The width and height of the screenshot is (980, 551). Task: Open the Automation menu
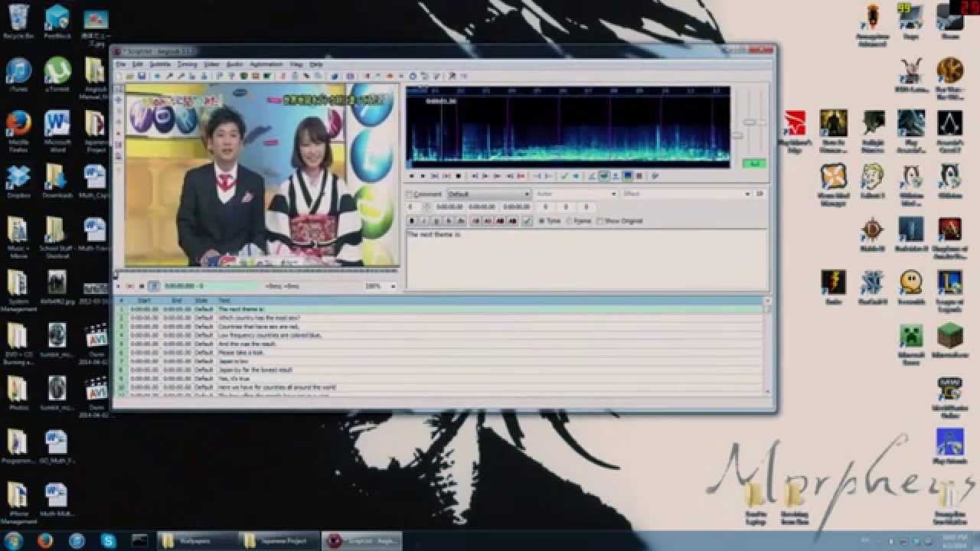[x=266, y=64]
